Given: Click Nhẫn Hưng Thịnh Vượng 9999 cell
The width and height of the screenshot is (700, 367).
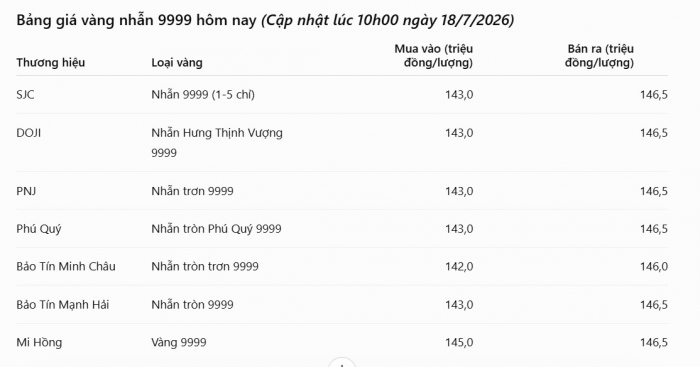Looking at the screenshot, I should coord(217,143).
